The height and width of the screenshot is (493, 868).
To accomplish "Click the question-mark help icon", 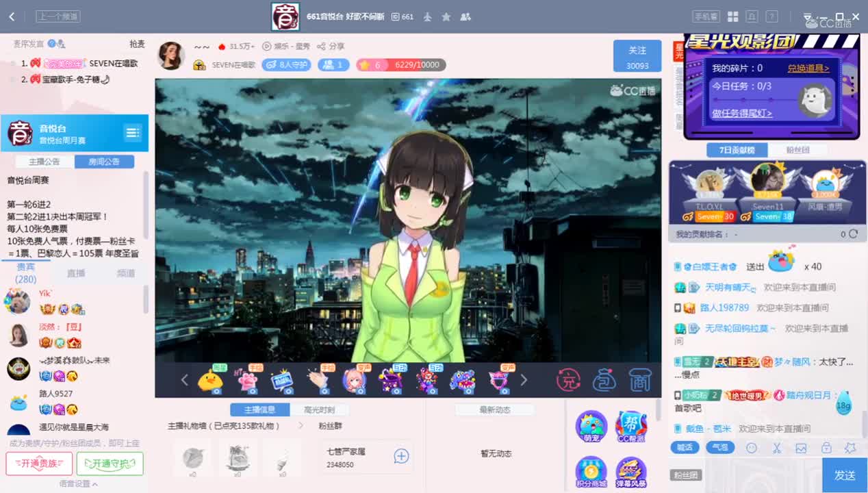I will tap(771, 16).
